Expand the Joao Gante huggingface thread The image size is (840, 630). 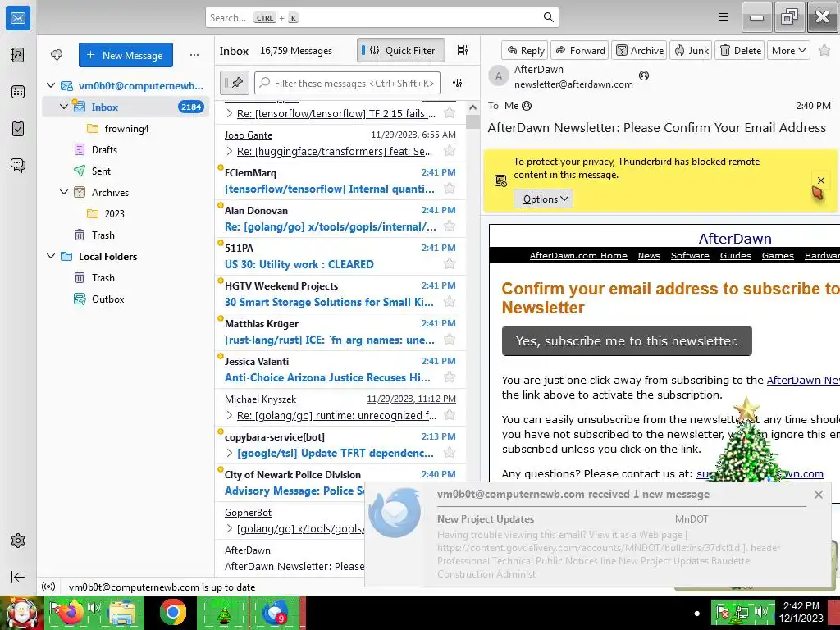230,151
